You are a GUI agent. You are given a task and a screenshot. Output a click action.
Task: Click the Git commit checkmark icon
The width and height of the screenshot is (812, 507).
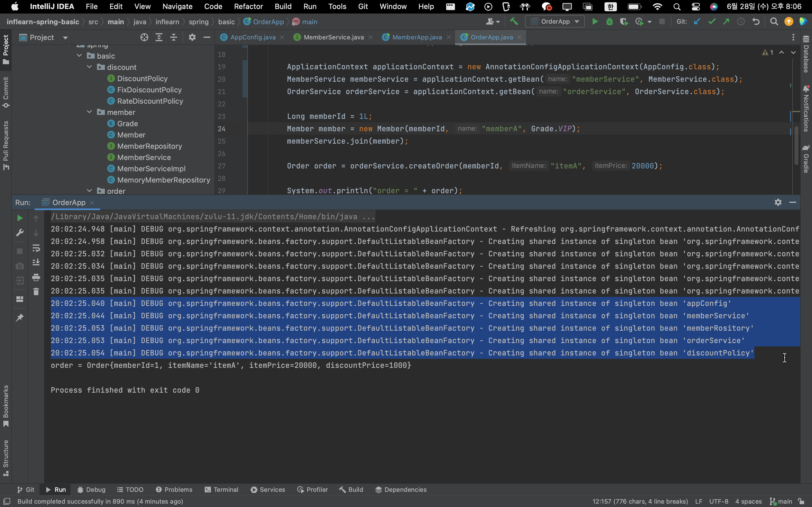click(x=711, y=22)
